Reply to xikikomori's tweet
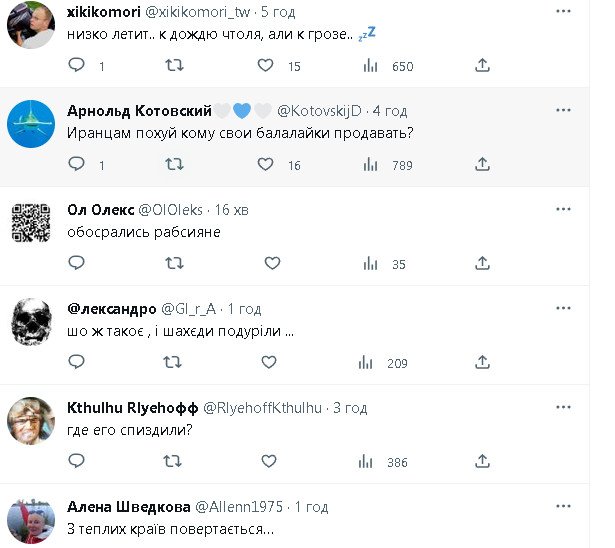Viewport: 615px width, 548px height. (x=77, y=66)
